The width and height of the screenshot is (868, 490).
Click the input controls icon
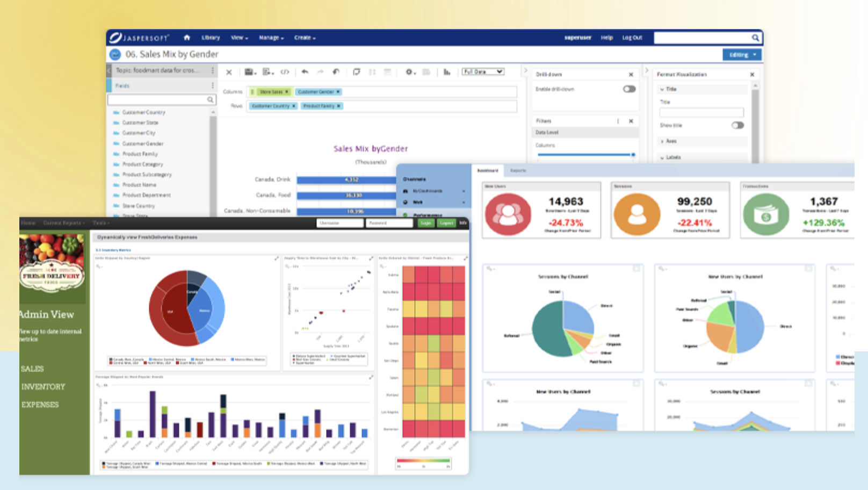point(387,72)
